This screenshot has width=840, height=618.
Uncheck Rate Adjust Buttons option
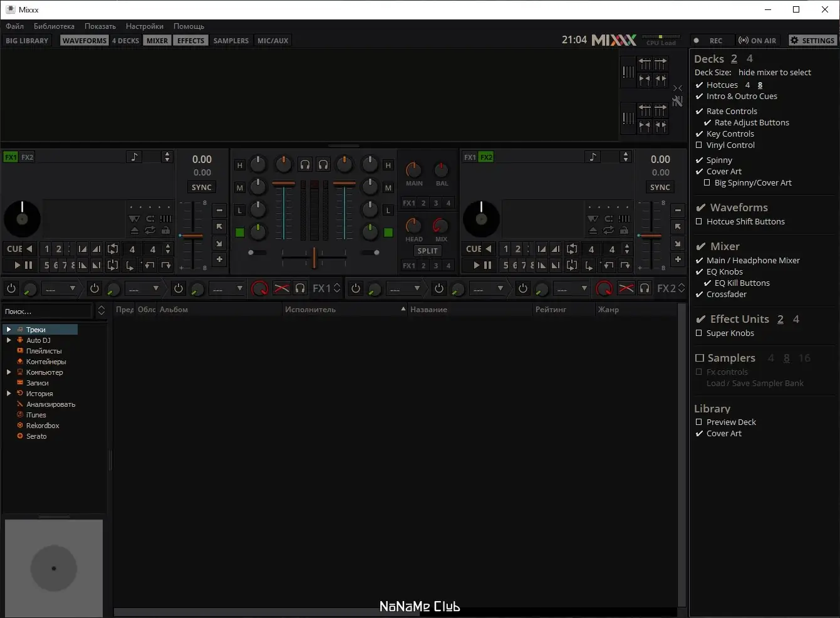pyautogui.click(x=708, y=123)
